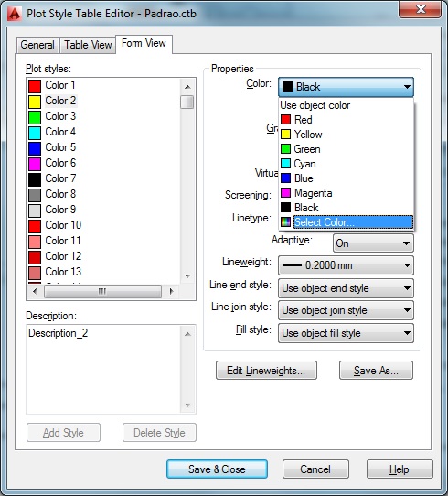Screen dimensions: 448x496
Task: Select Blue in the color options
Action: tap(347, 178)
